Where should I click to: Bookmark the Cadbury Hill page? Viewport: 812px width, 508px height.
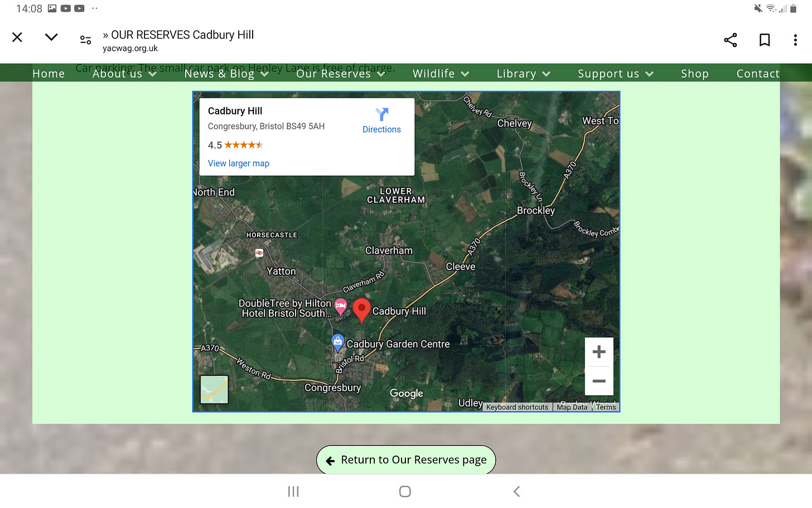tap(765, 40)
